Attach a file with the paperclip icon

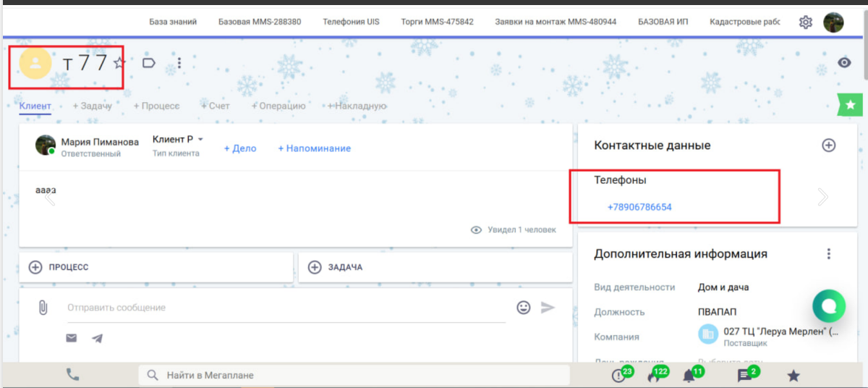[x=43, y=308]
